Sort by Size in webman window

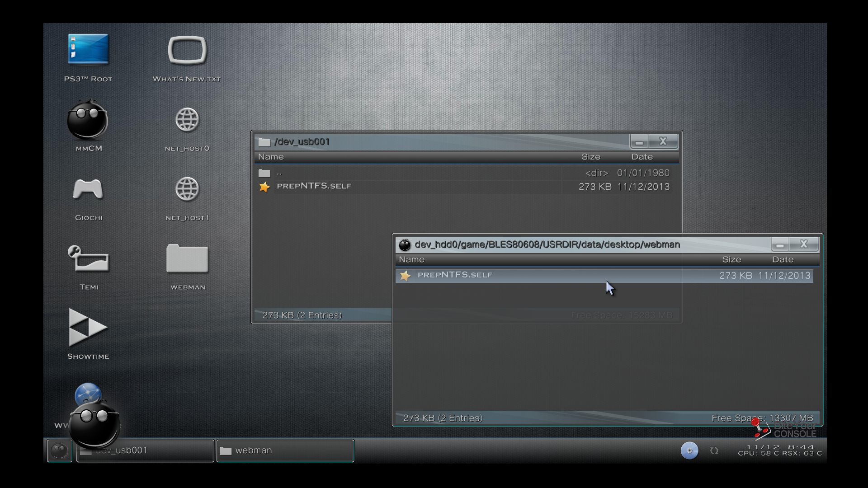coord(731,260)
